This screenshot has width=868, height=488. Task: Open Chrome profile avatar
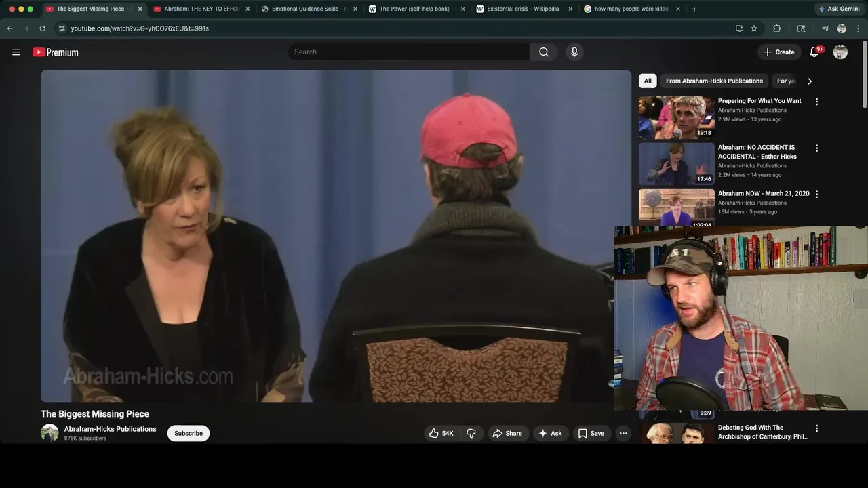click(x=842, y=28)
